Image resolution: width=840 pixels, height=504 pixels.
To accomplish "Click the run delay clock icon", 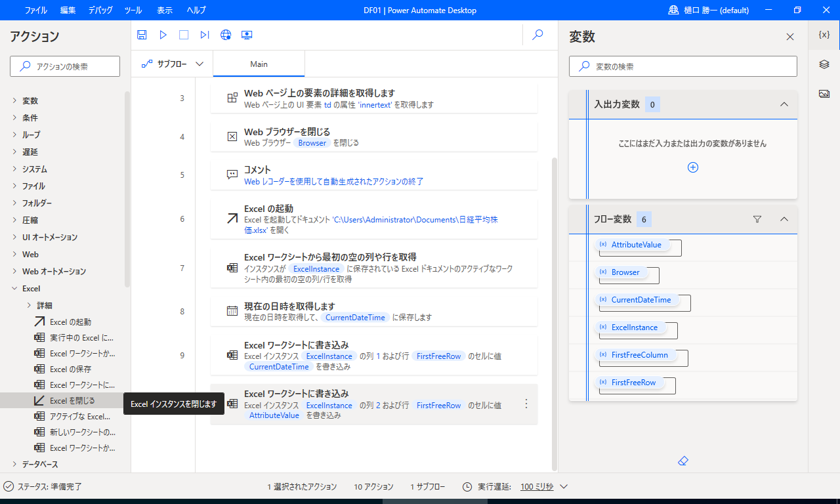I will [x=467, y=487].
